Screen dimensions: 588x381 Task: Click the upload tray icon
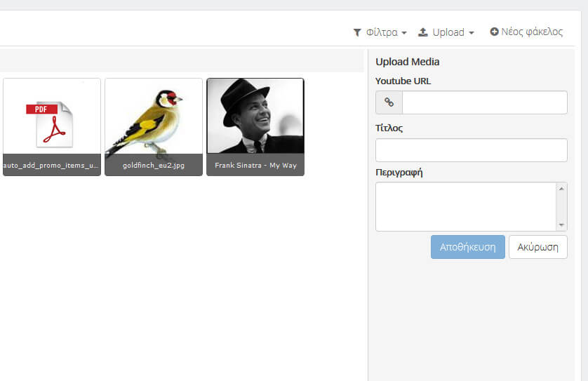(423, 32)
